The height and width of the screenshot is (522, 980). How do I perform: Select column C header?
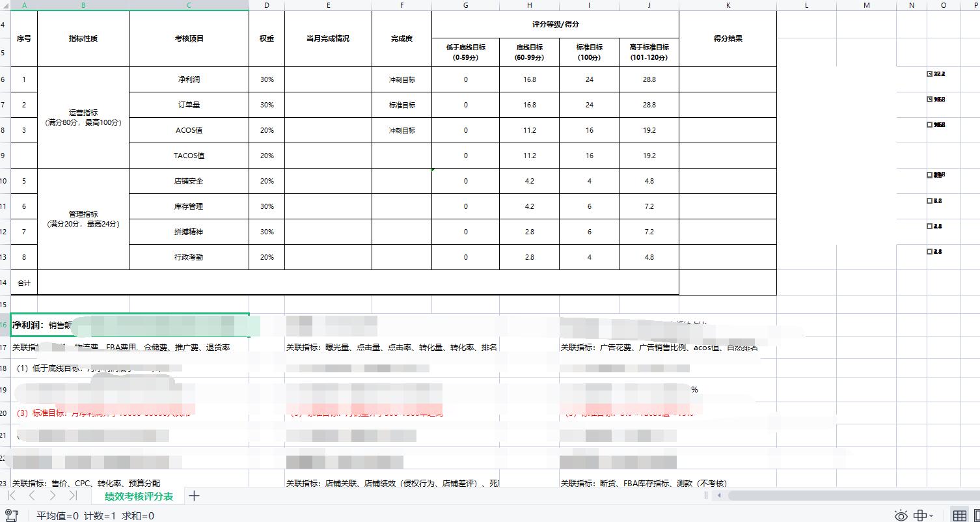pos(189,5)
